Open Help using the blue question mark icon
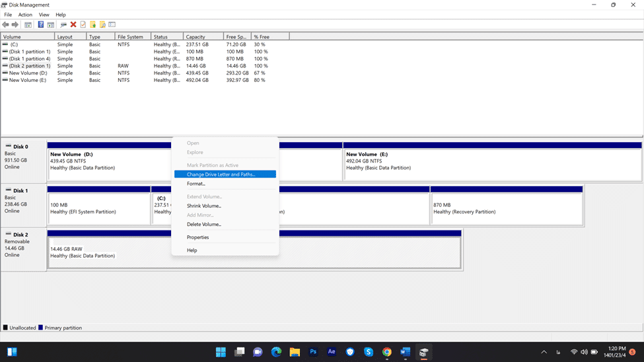 tap(41, 24)
